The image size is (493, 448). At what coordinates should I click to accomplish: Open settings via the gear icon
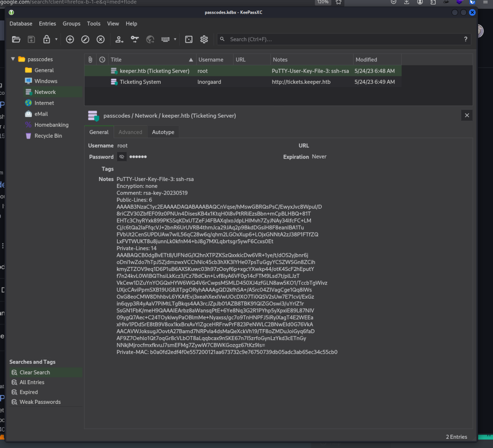pyautogui.click(x=204, y=39)
